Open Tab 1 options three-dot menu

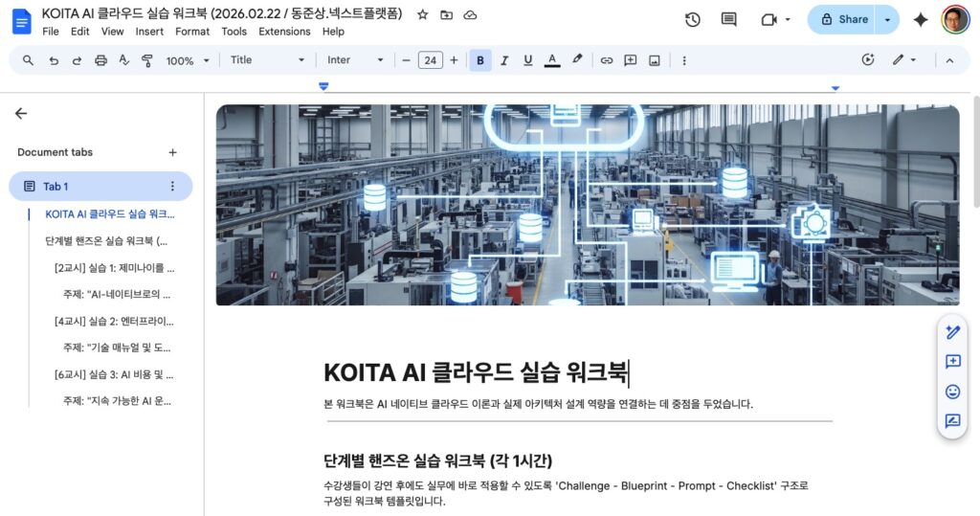click(x=172, y=186)
